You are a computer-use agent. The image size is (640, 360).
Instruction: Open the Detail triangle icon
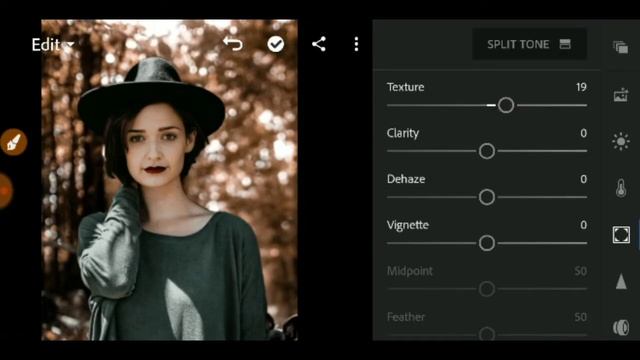(x=621, y=282)
